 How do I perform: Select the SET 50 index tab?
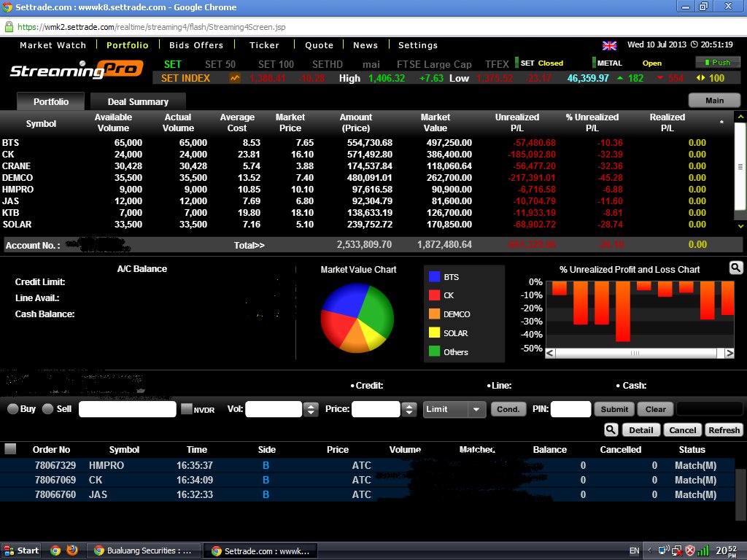tap(220, 64)
